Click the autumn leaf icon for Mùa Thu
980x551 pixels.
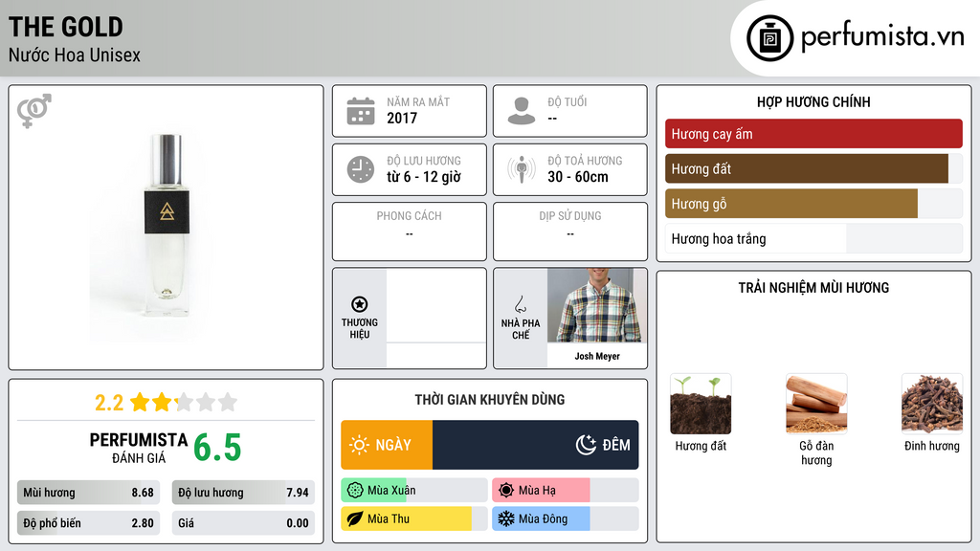pyautogui.click(x=355, y=518)
